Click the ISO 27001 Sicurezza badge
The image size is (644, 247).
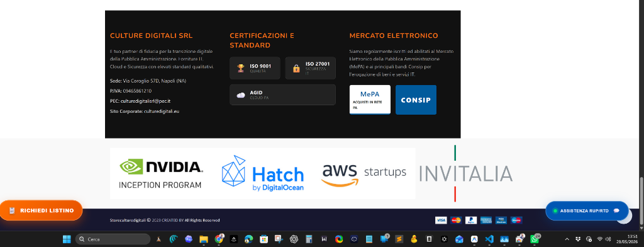pos(311,68)
